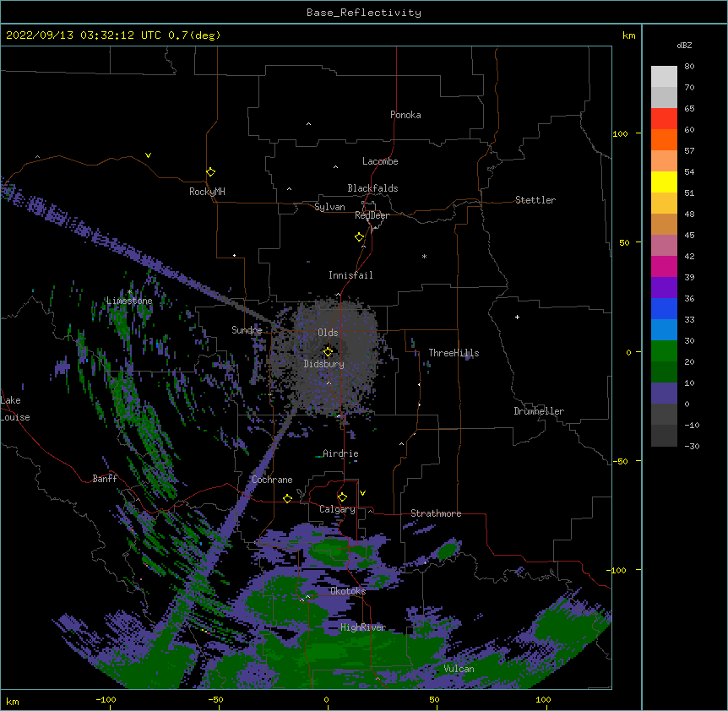Select the dBZ legend heading
Viewport: 728px width, 711px height.
[684, 45]
